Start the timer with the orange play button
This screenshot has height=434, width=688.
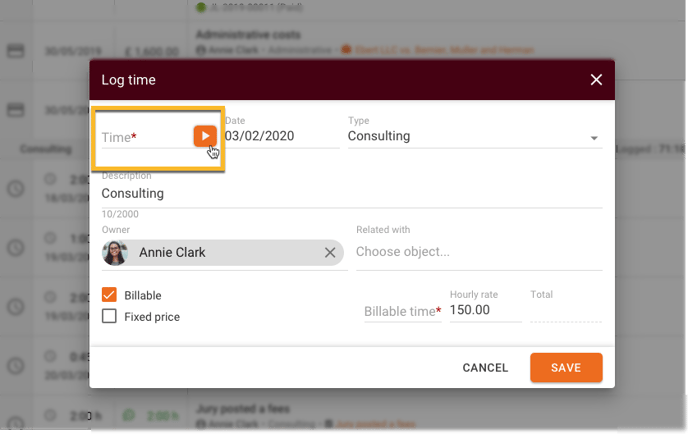click(205, 136)
